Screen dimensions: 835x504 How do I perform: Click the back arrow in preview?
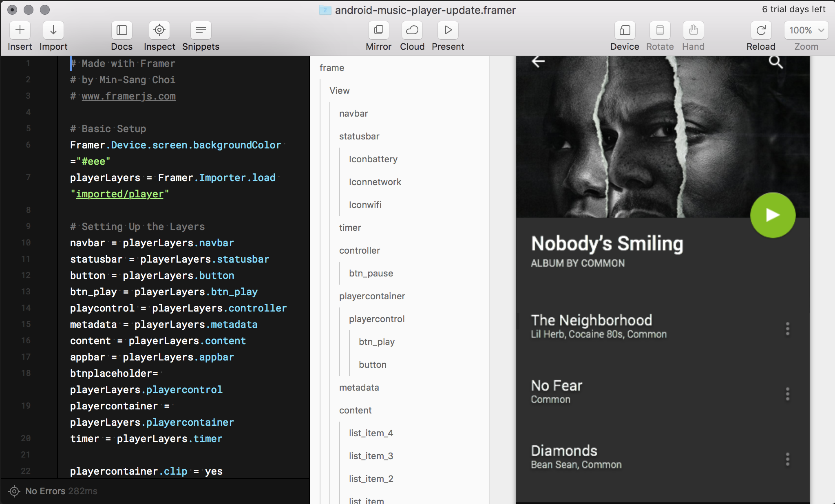point(538,62)
